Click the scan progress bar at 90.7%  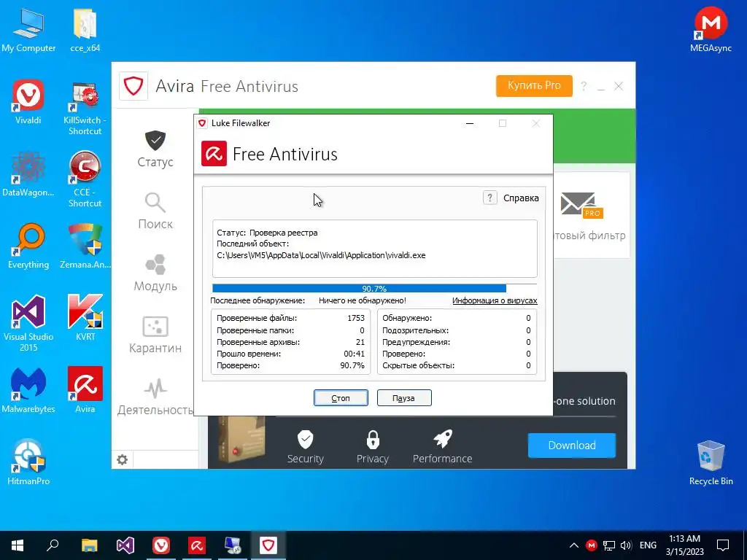pyautogui.click(x=374, y=288)
